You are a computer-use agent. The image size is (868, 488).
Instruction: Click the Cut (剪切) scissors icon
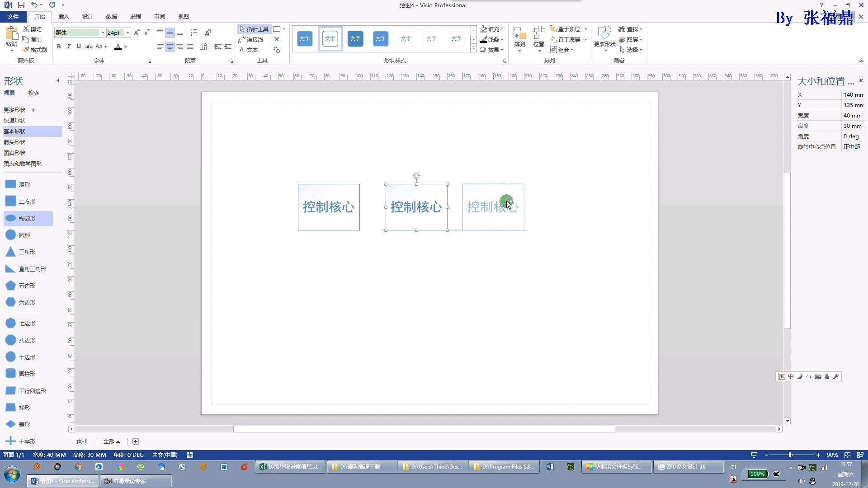pyautogui.click(x=26, y=29)
